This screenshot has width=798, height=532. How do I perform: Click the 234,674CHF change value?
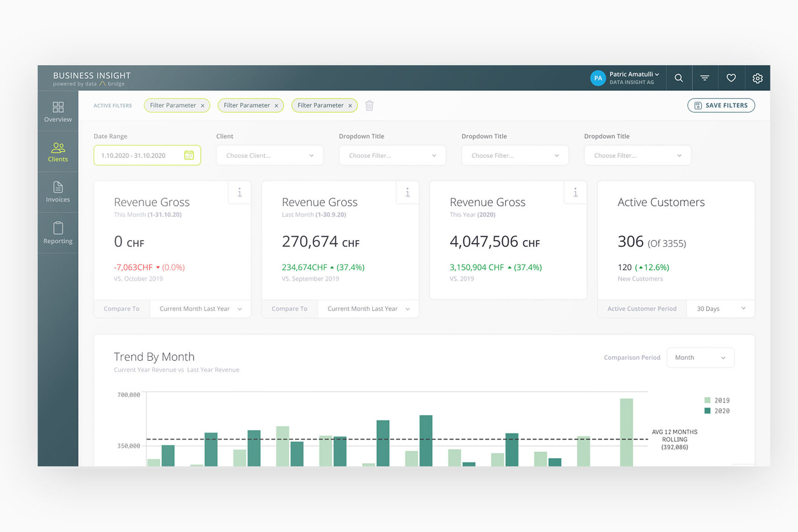click(304, 267)
